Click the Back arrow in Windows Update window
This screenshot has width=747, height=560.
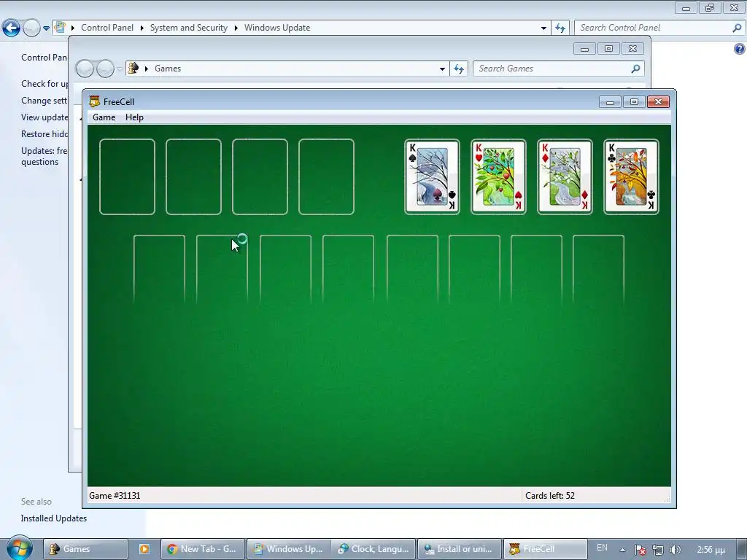(x=11, y=28)
